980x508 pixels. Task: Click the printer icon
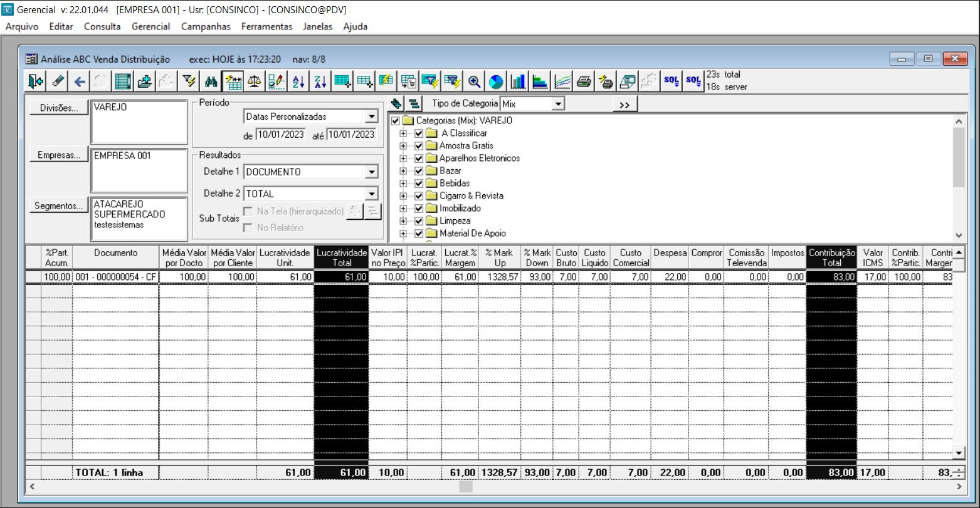point(584,81)
